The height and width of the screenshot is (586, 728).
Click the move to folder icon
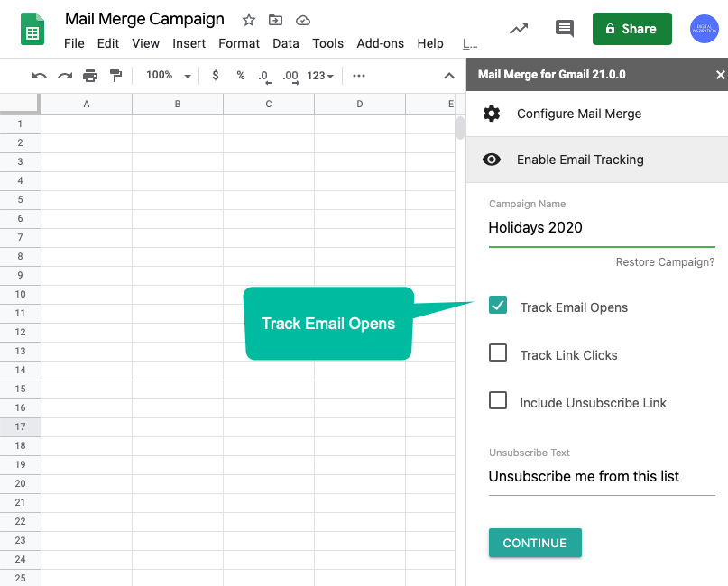[275, 20]
